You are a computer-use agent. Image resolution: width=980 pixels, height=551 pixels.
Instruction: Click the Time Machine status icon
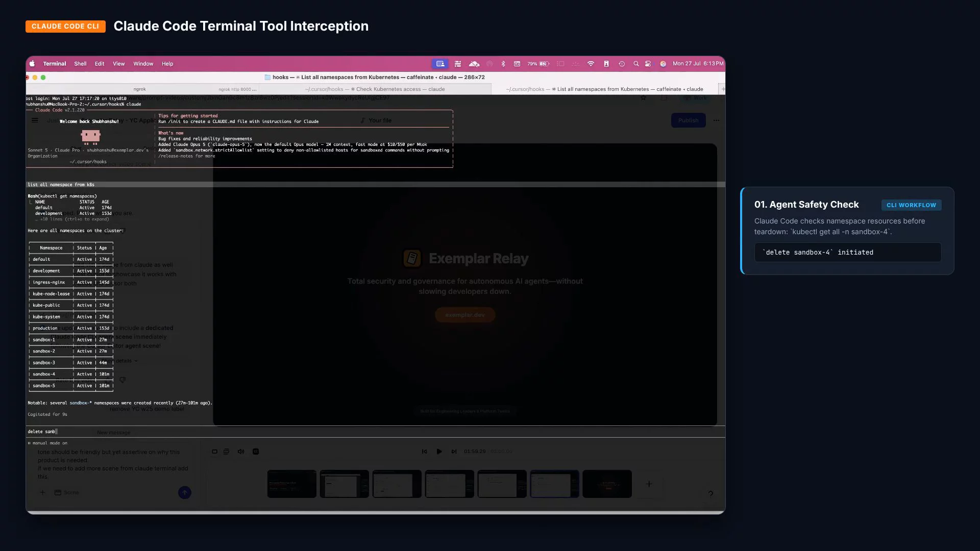[622, 64]
